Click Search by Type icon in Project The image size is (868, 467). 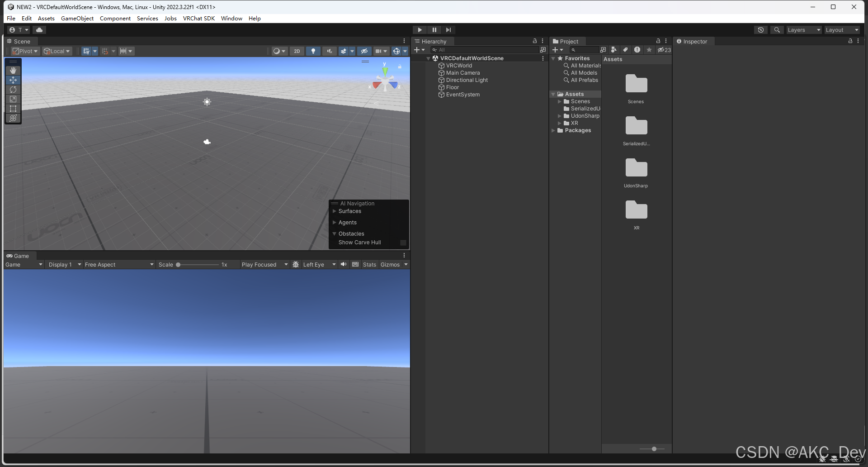coord(614,50)
